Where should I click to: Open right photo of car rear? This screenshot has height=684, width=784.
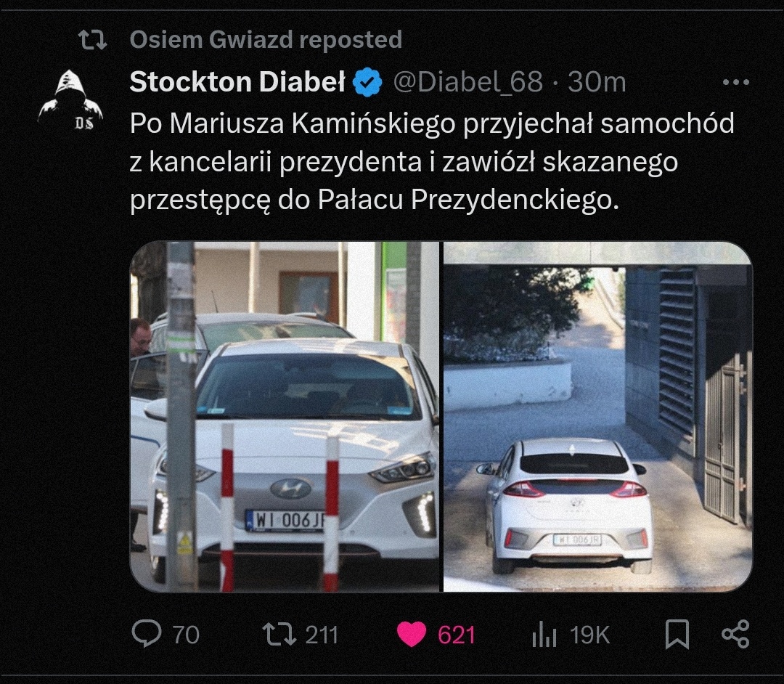click(598, 417)
